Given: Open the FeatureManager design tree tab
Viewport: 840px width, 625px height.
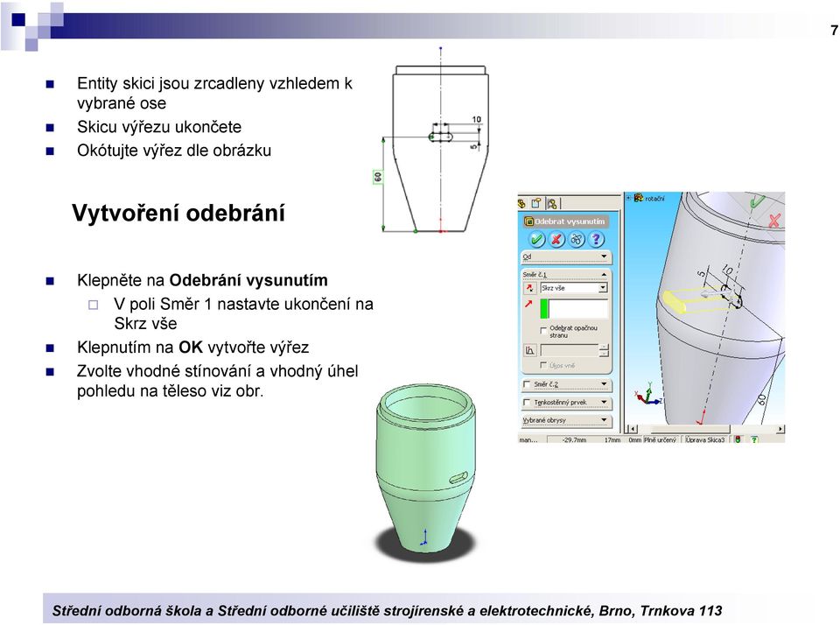Looking at the screenshot, I should (521, 204).
